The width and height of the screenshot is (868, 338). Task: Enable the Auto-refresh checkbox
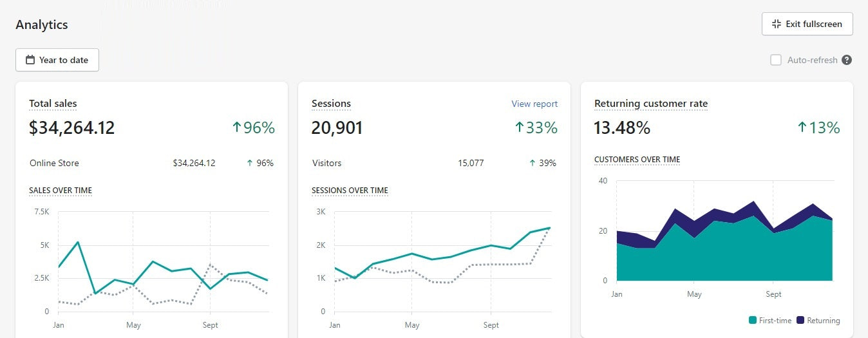point(776,60)
